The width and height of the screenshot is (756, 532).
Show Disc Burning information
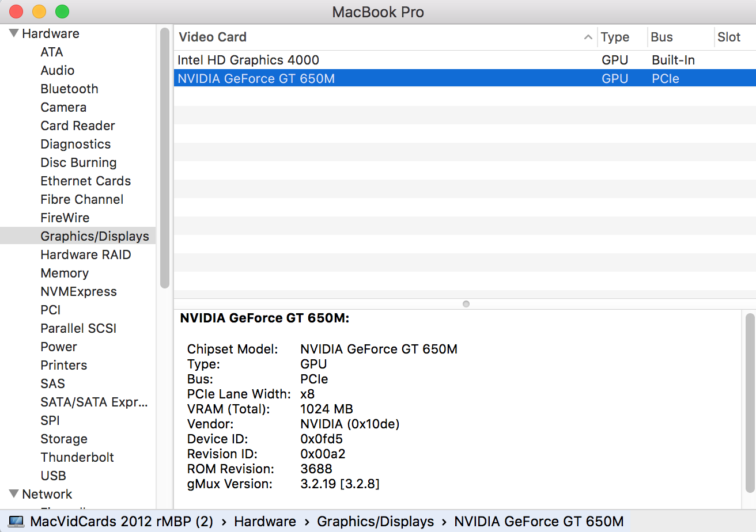point(78,162)
